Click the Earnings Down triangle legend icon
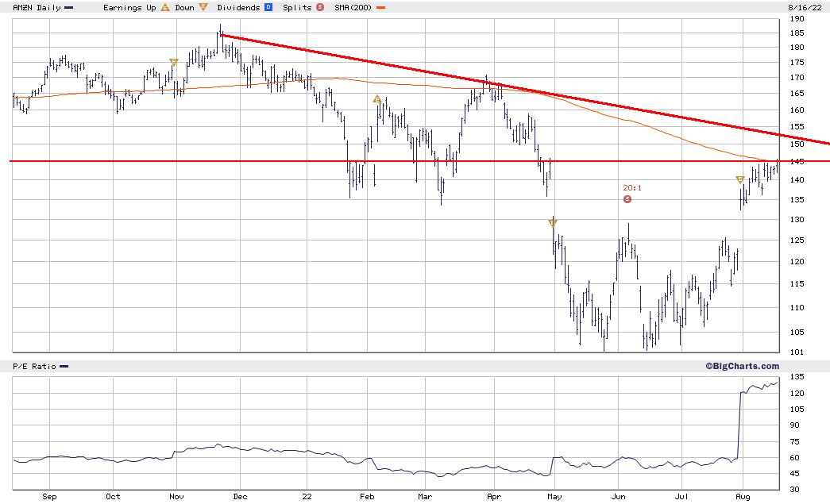This screenshot has height=504, width=830. (203, 7)
